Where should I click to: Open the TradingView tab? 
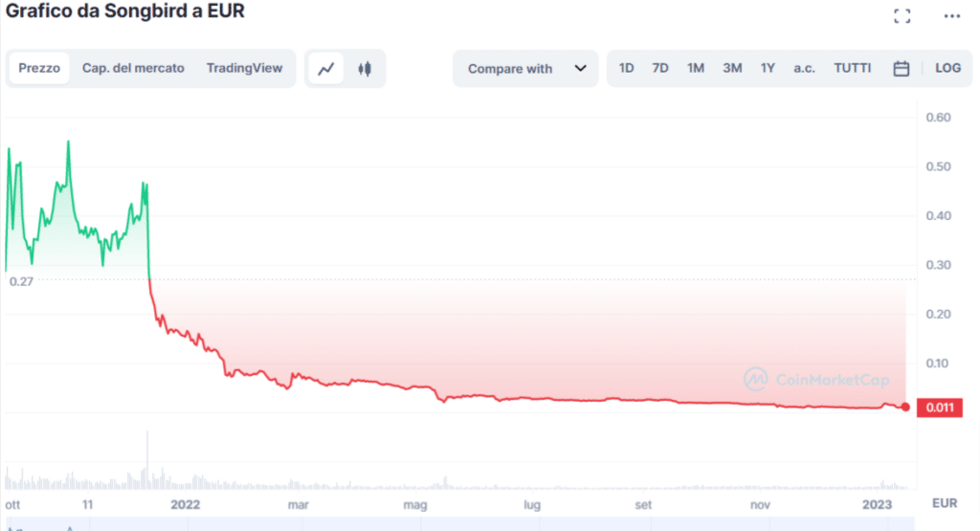tap(244, 68)
